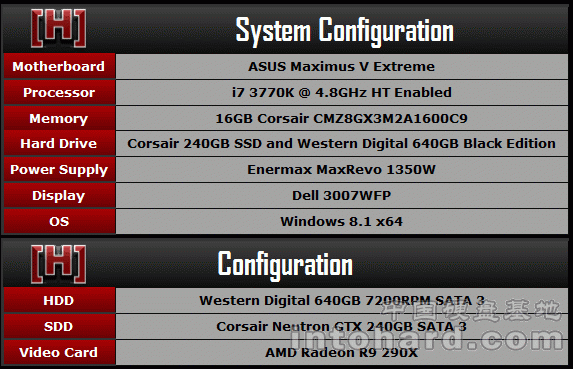Select the Motherboard label cell
Viewport: 573px width, 369px height.
(60, 66)
